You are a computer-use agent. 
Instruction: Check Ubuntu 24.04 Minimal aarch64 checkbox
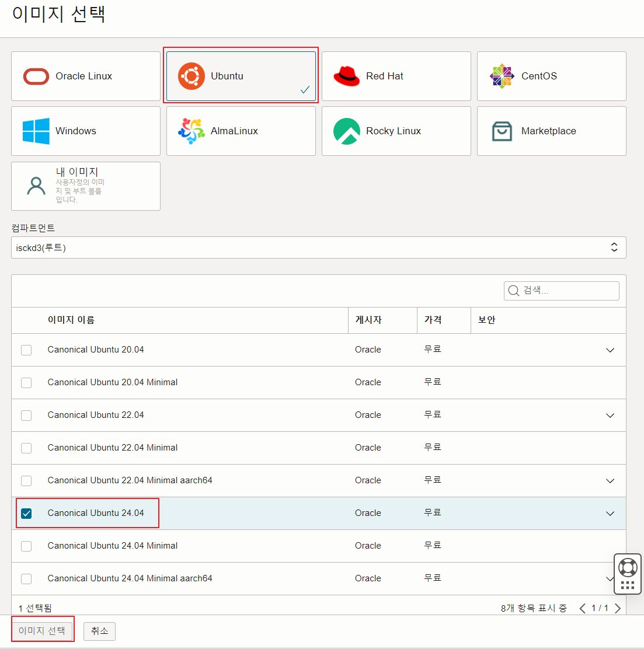point(26,579)
